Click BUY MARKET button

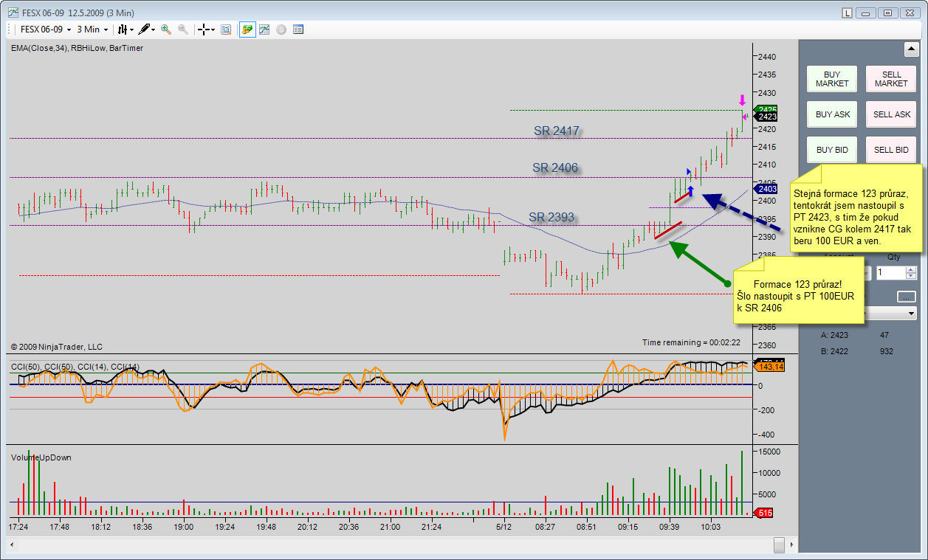[x=832, y=79]
